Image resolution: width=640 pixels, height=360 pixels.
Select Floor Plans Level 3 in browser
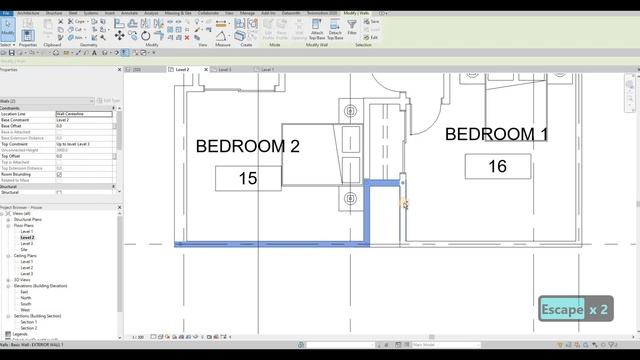(27, 244)
